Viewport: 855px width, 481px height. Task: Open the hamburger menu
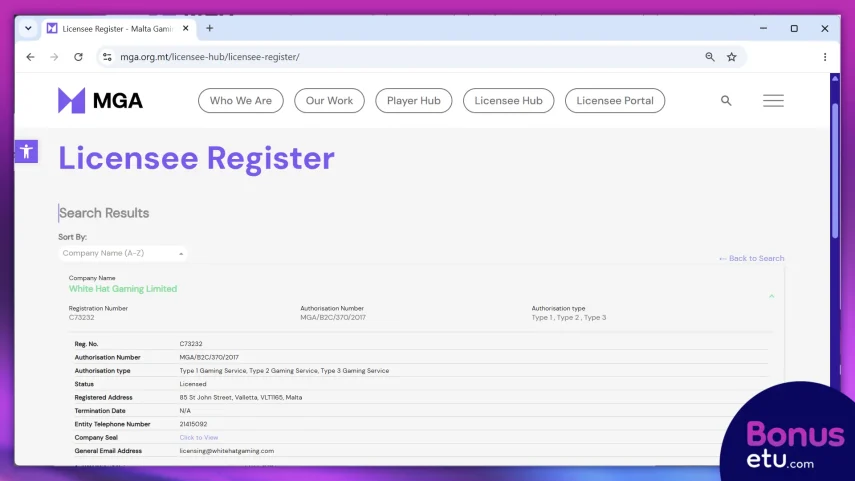(773, 100)
